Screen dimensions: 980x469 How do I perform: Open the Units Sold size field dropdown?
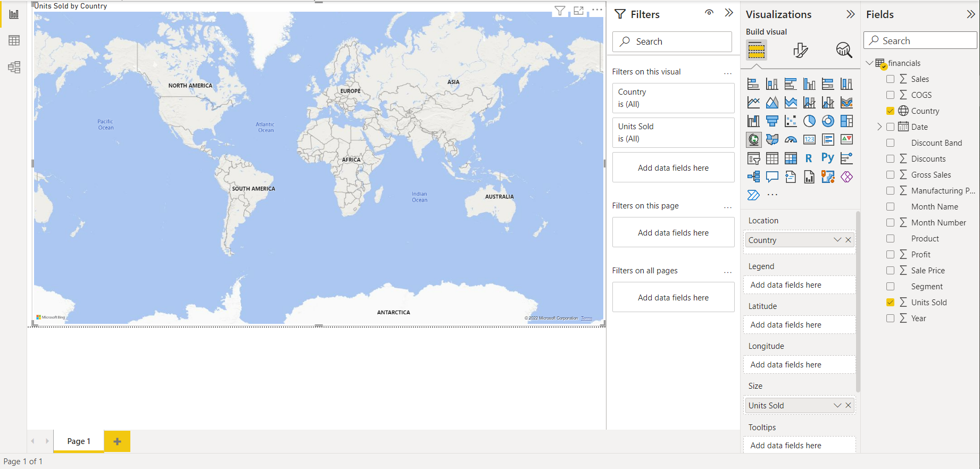pos(837,406)
